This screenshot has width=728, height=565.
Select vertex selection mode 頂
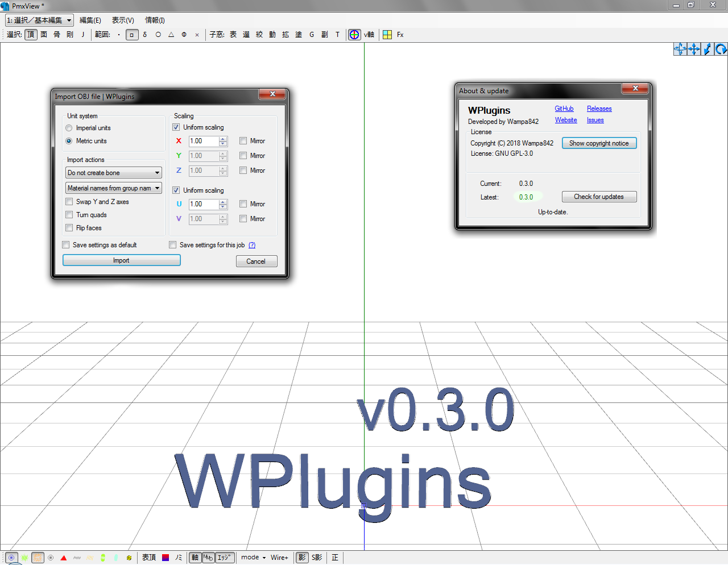pos(31,35)
